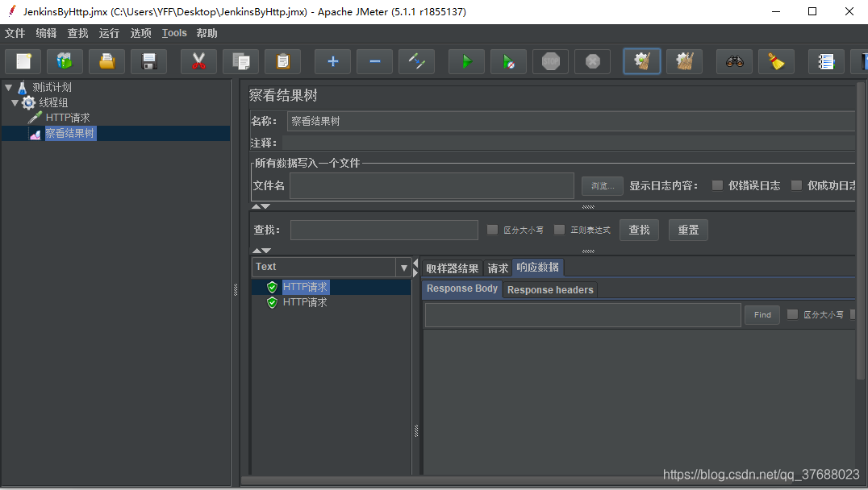Click the Find button in response panel
Viewport: 868px width, 490px height.
click(x=762, y=314)
